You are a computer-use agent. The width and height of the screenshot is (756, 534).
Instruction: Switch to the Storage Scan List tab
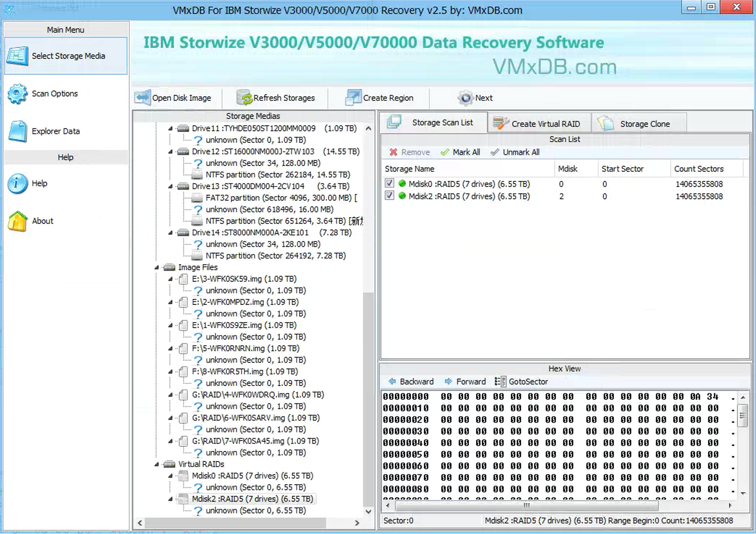[434, 123]
